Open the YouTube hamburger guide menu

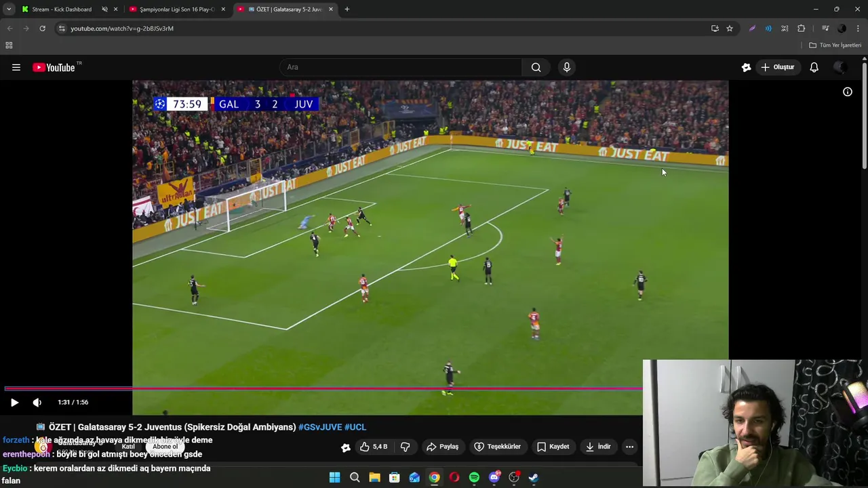[16, 67]
